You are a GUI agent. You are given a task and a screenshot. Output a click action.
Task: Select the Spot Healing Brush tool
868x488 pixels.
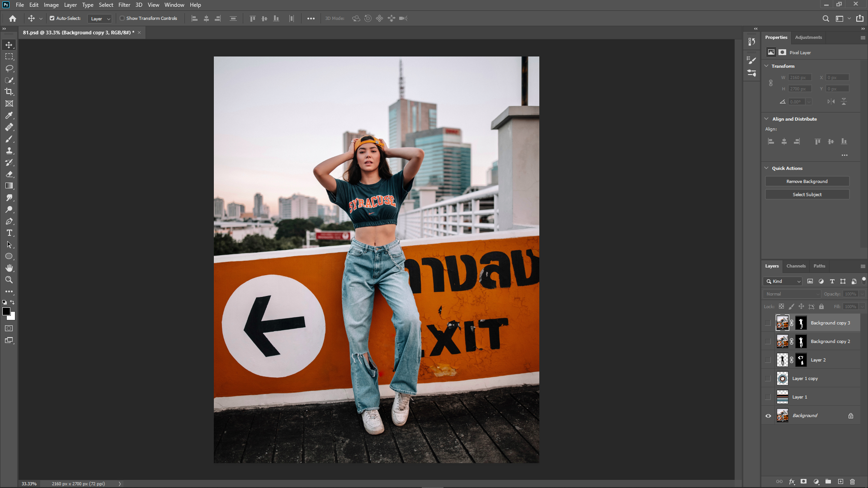(9, 127)
